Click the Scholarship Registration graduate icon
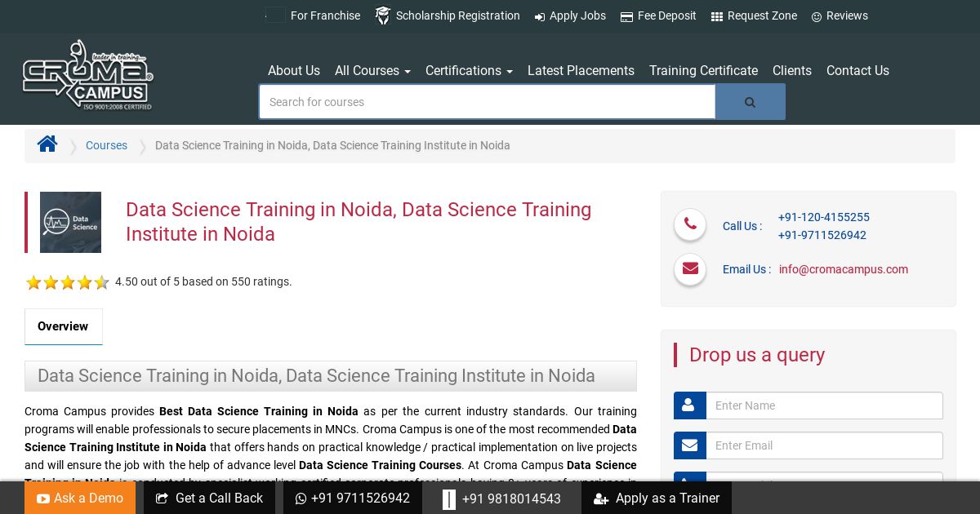980x514 pixels. tap(382, 16)
